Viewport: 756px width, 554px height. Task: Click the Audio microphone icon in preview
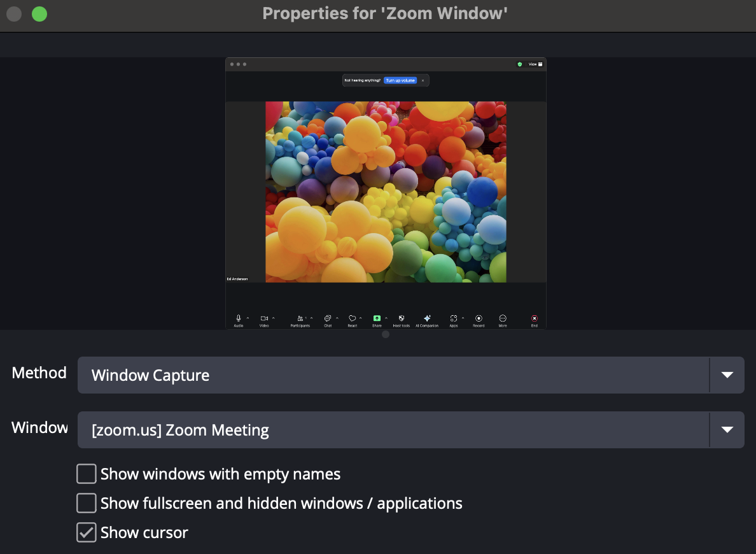click(x=239, y=318)
